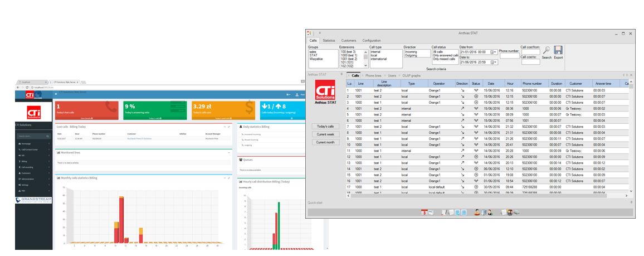644x256 pixels.
Task: Open the Settings item in web sidebar
Action: [33, 185]
